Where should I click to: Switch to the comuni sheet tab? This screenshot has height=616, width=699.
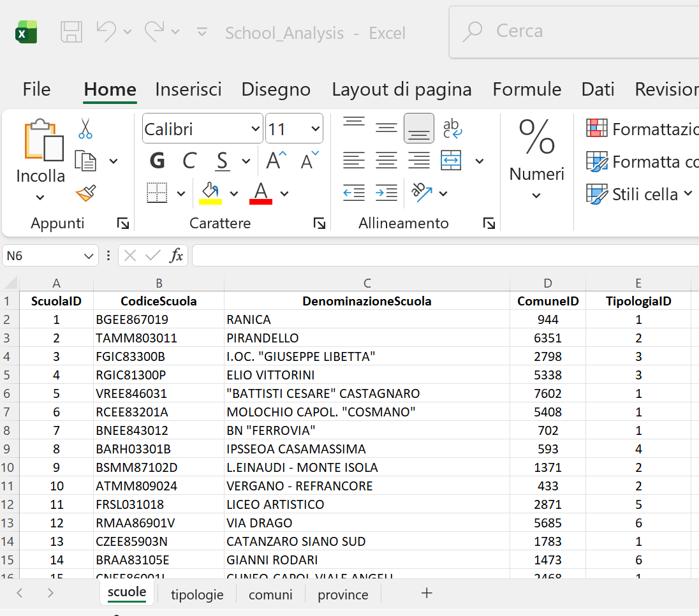tap(270, 594)
